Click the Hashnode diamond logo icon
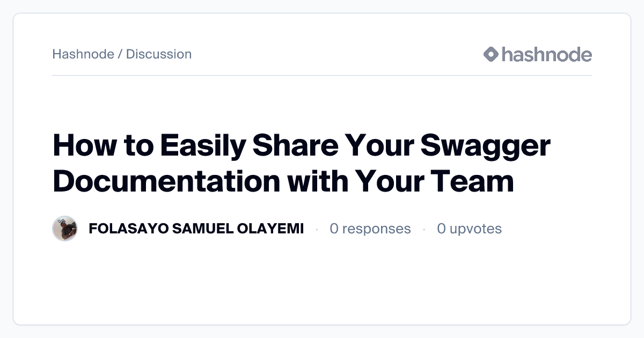Screen dimensions: 644x338 [x=491, y=54]
